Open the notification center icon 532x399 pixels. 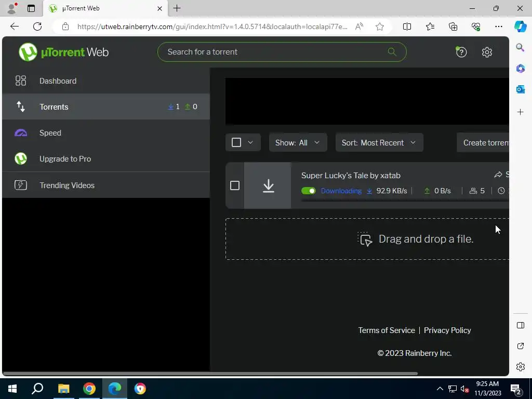(x=516, y=389)
